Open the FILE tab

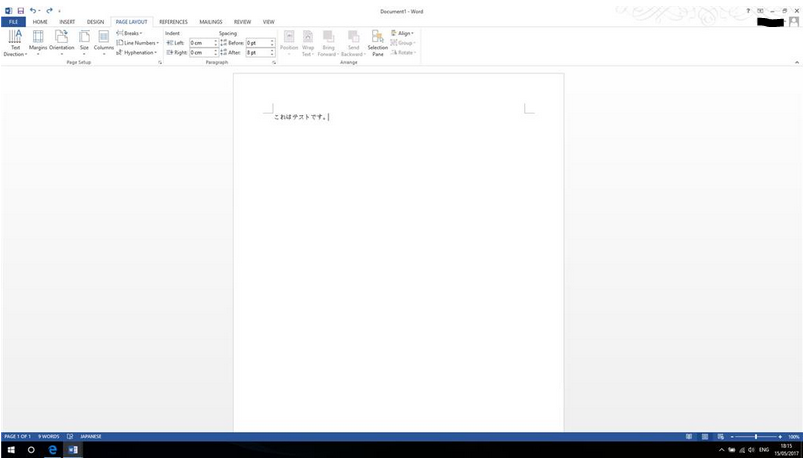tap(13, 22)
